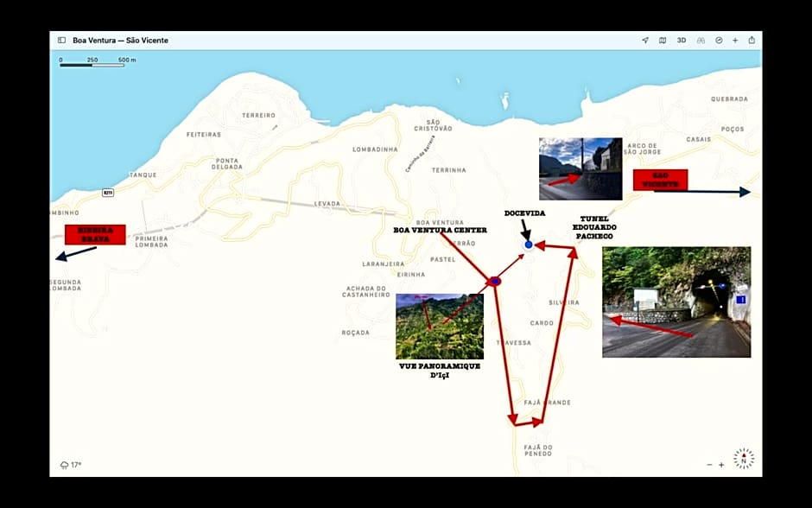Click the directions icon in toolbar
Viewport: 812px width, 508px height.
coord(719,41)
